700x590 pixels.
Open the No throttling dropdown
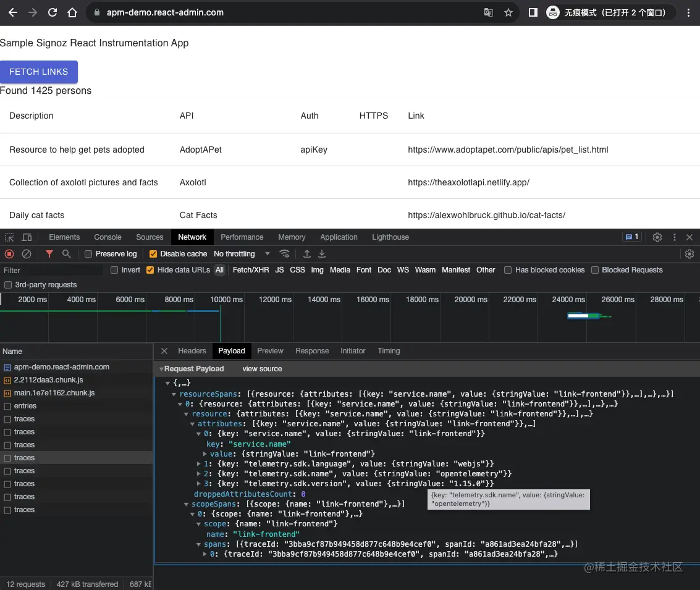coord(242,254)
